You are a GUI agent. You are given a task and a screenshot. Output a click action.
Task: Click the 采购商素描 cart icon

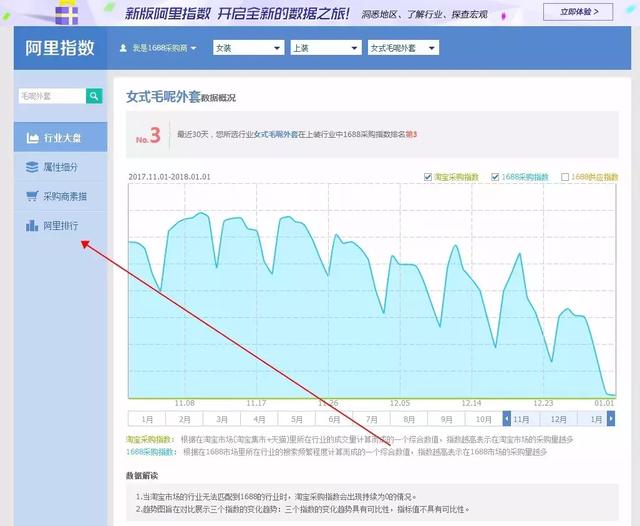coord(32,196)
